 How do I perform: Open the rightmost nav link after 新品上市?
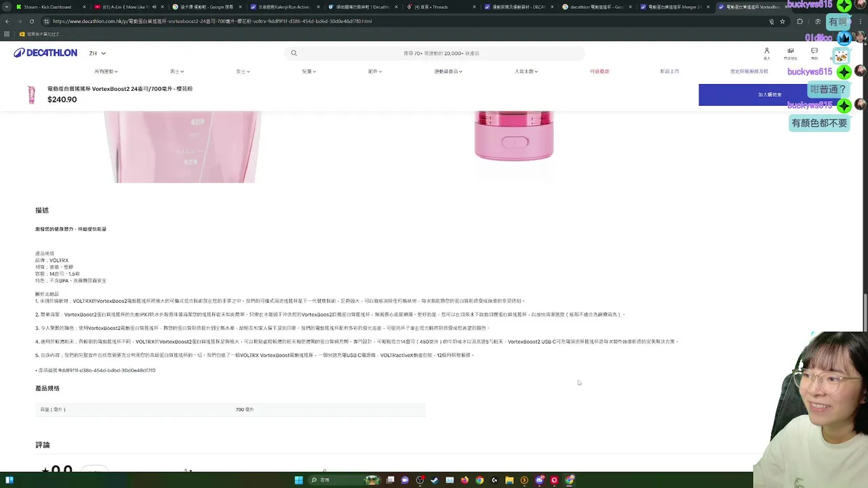point(749,71)
